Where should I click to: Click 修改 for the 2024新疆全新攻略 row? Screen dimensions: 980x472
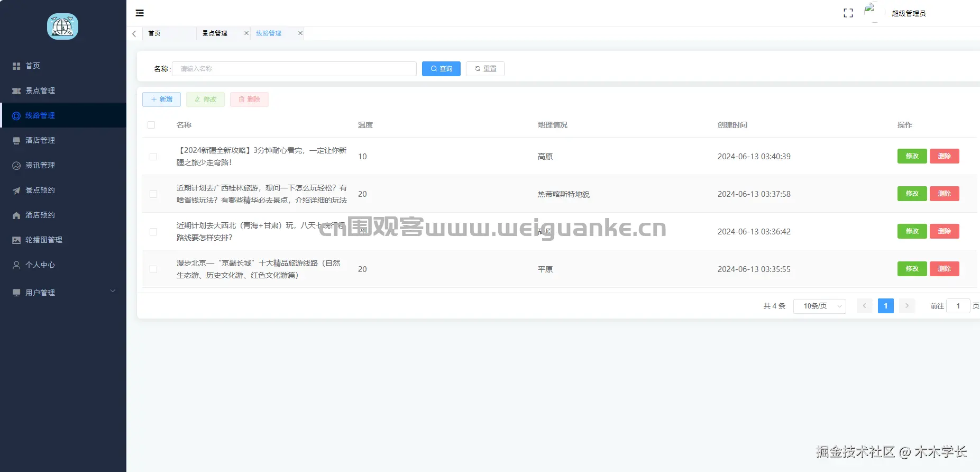pos(912,156)
